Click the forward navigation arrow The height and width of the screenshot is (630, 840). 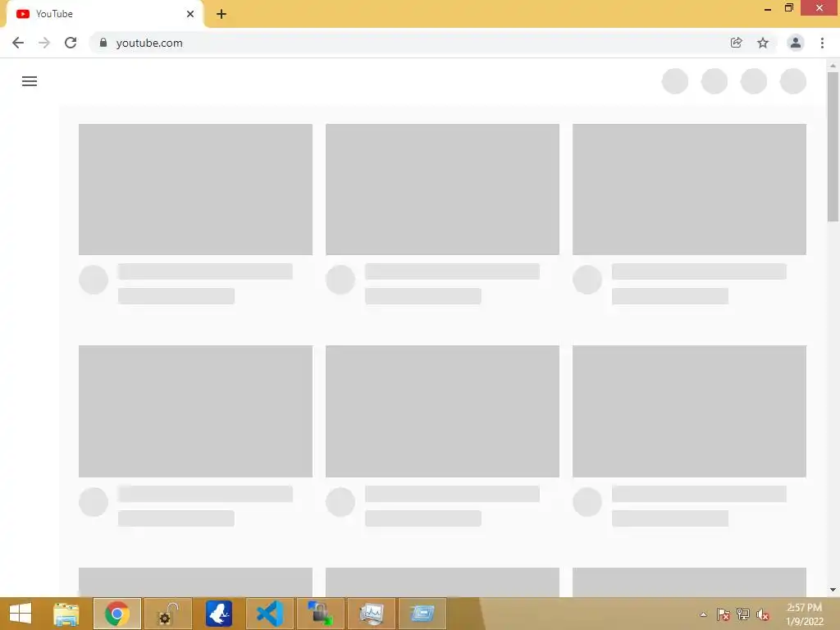click(44, 43)
